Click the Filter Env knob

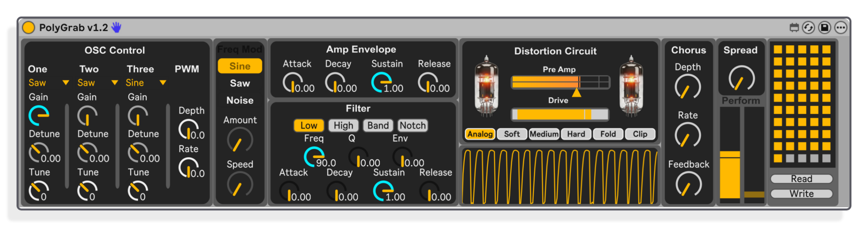(x=402, y=157)
